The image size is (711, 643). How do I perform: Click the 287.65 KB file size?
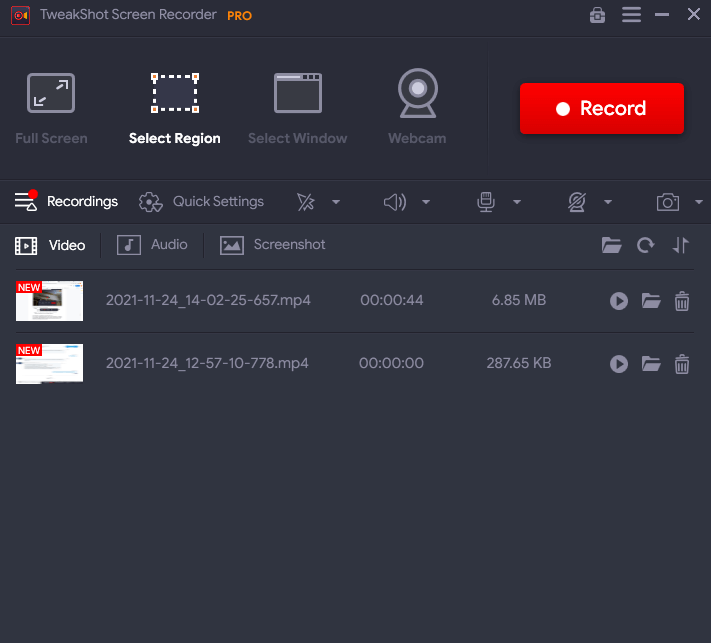519,363
